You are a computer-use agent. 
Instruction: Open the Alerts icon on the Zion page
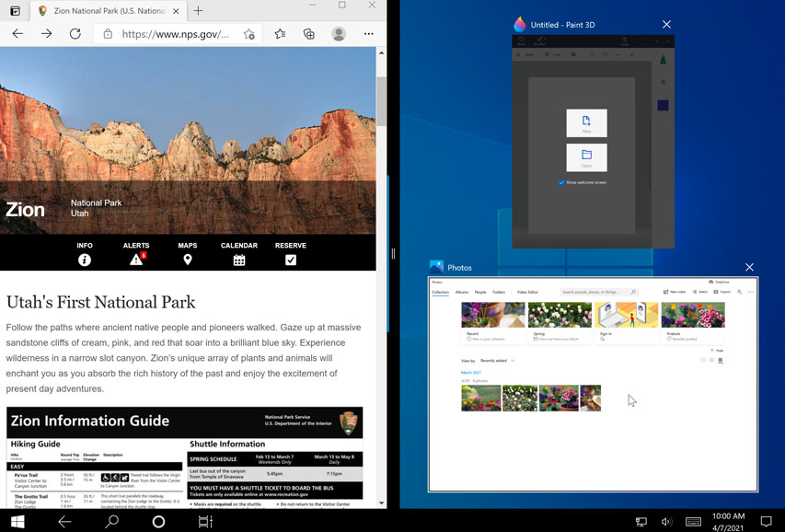click(136, 260)
